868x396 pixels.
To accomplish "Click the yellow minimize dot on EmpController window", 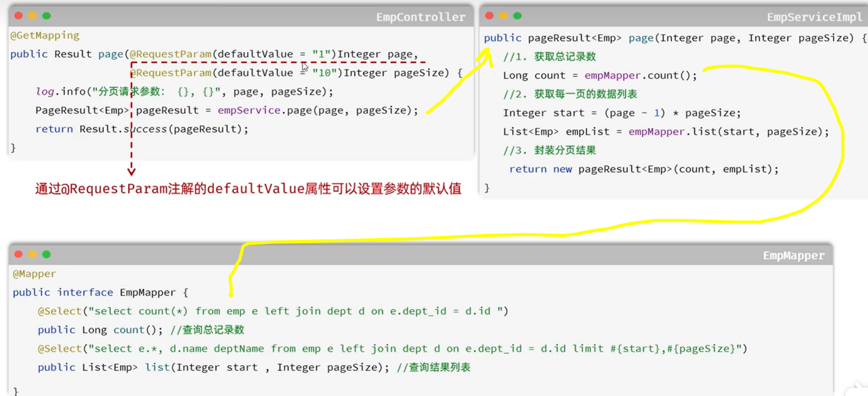I will click(x=32, y=16).
